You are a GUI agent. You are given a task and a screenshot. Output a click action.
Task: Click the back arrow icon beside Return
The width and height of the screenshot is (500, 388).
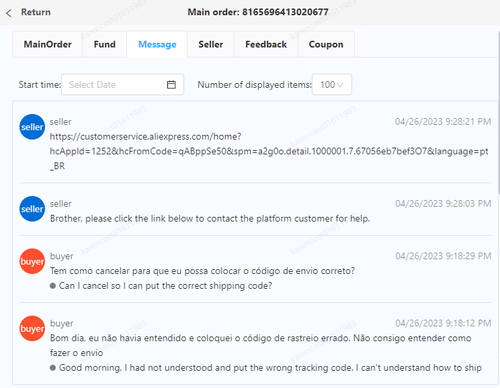(x=9, y=13)
